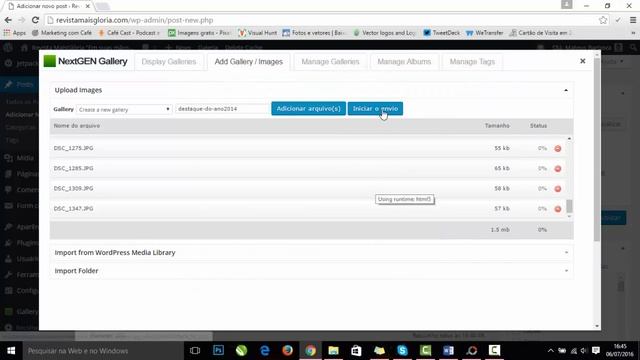This screenshot has width=640, height=360.
Task: Switch to Manage Galleries tab
Action: tap(330, 62)
